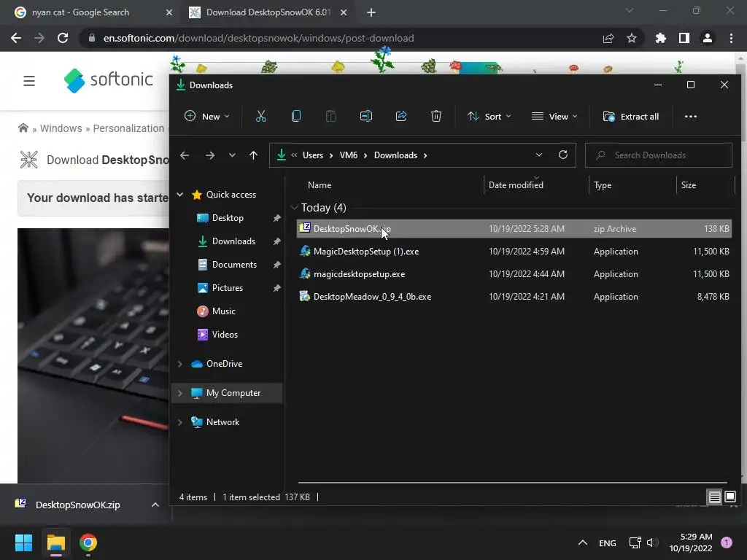
Task: Open address bar history dropdown
Action: [x=539, y=155]
